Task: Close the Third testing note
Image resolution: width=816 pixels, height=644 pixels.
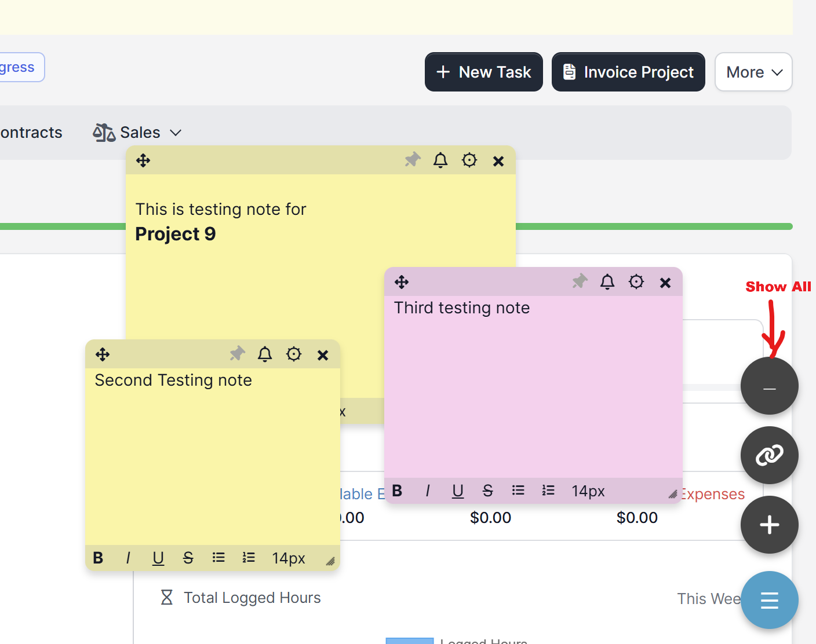Action: point(665,282)
